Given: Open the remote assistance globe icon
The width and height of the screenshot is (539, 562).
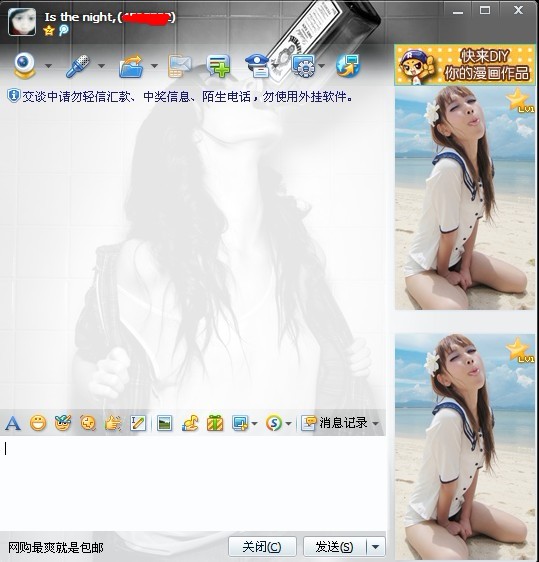Looking at the screenshot, I should 348,66.
